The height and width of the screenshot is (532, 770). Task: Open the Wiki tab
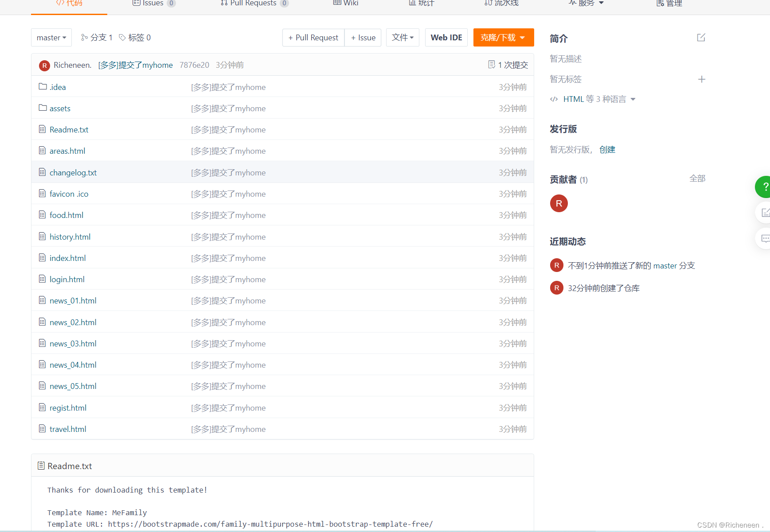pos(345,4)
